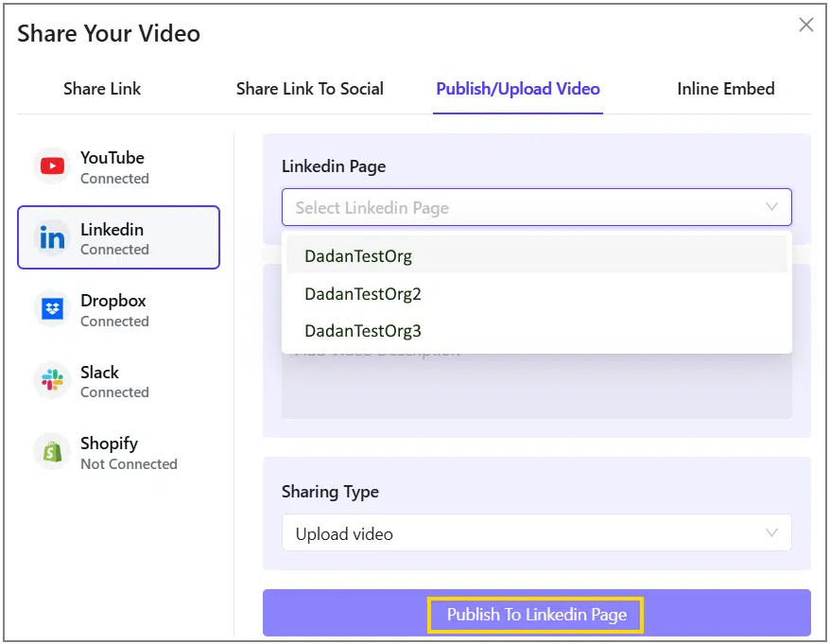The image size is (830, 644).
Task: Click the video description text area
Action: (x=536, y=388)
